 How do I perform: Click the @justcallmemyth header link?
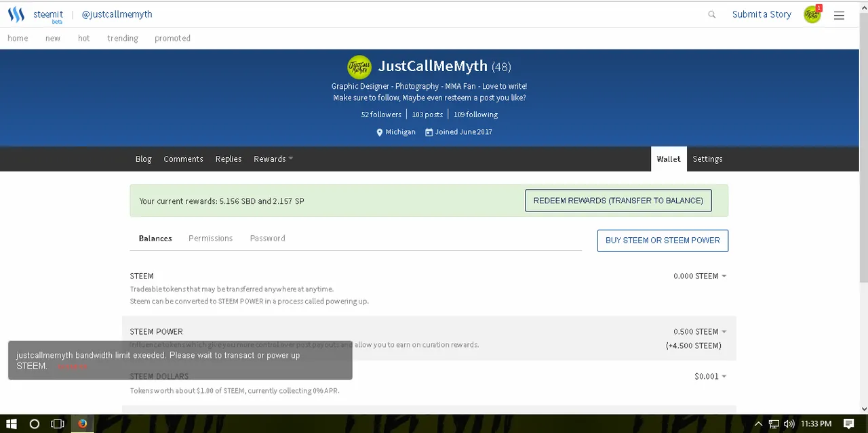click(x=117, y=14)
